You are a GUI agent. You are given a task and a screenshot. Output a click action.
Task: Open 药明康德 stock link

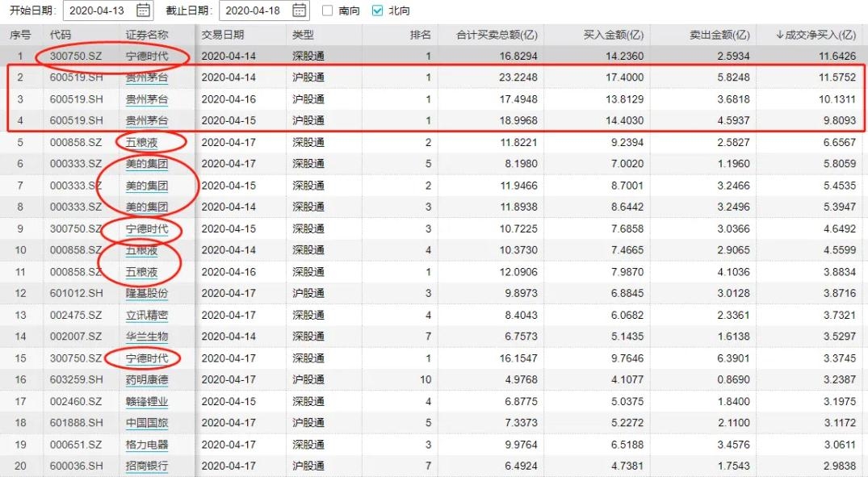[147, 379]
